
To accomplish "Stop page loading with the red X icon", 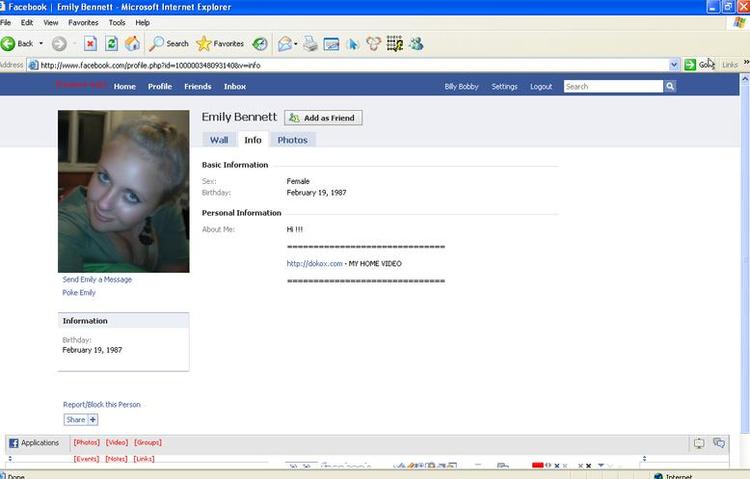I will [90, 44].
